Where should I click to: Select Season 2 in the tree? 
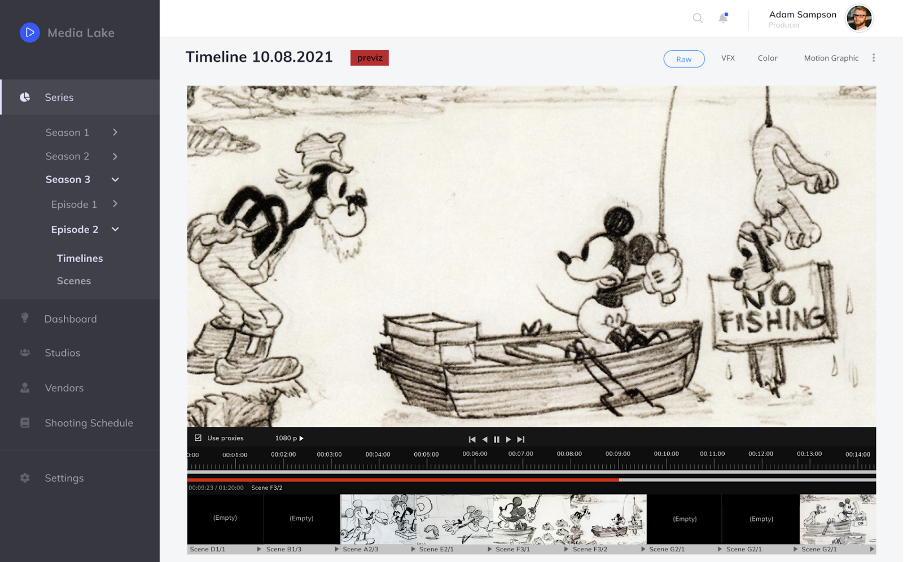tap(67, 156)
